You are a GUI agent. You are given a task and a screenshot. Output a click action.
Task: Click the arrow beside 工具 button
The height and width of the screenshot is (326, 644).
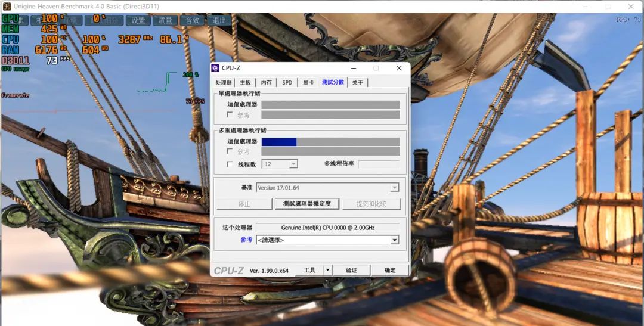pyautogui.click(x=328, y=270)
